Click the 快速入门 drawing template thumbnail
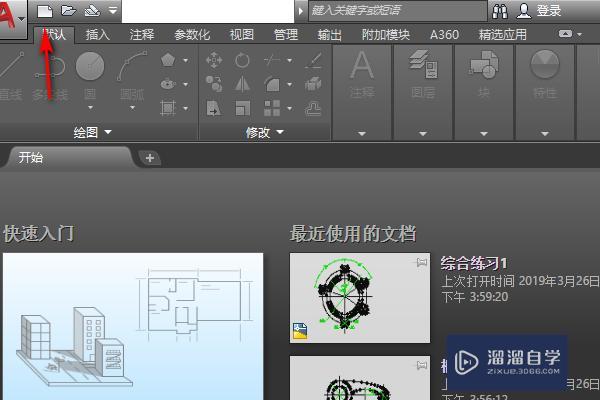 133,326
